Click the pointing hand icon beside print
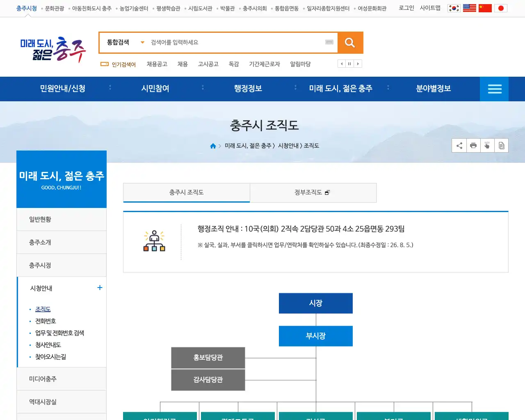This screenshot has width=525, height=420. click(487, 146)
